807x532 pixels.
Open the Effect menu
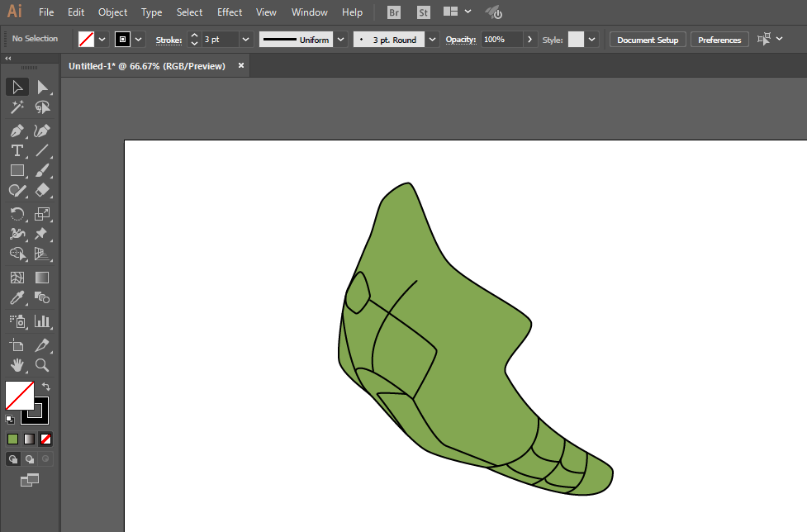230,12
